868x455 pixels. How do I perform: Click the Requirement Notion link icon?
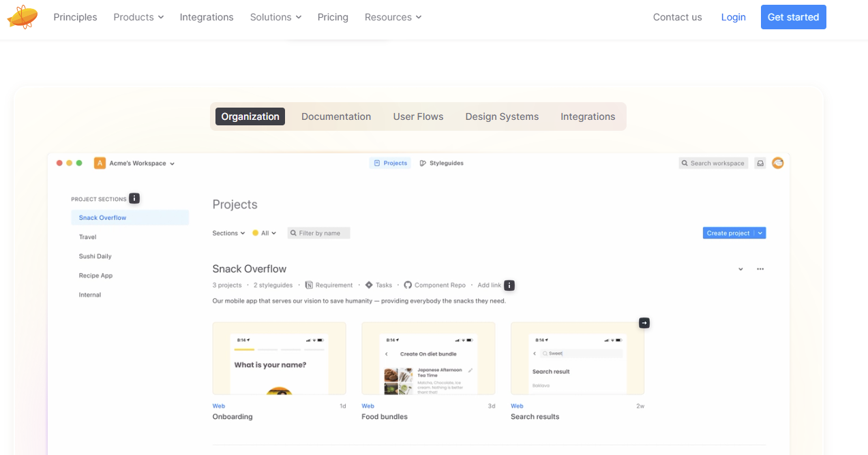click(x=309, y=285)
